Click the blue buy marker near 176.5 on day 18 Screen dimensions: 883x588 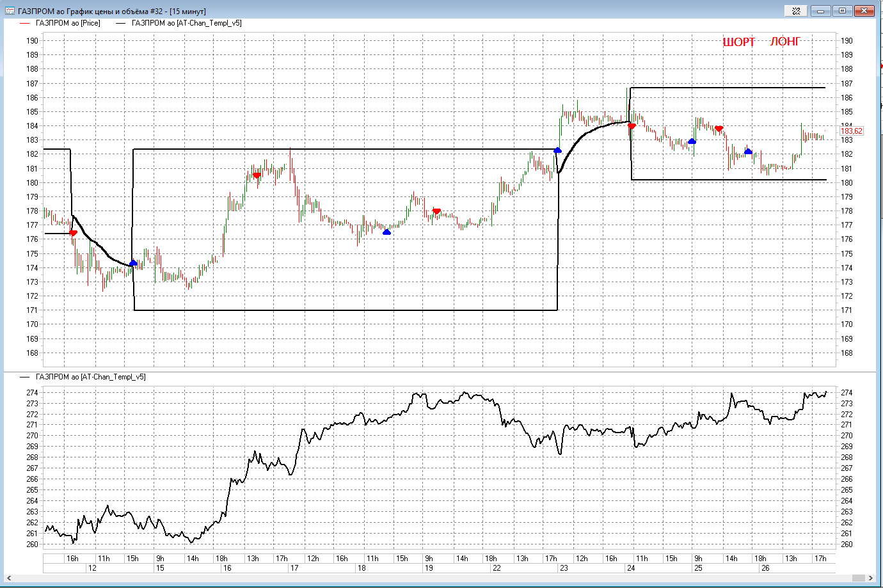pos(386,232)
